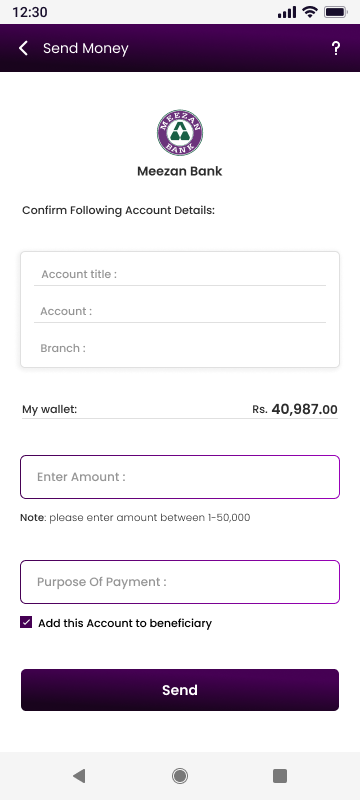Tap the wallet balance Rs. 40,987.00
This screenshot has width=360, height=800.
coord(295,409)
